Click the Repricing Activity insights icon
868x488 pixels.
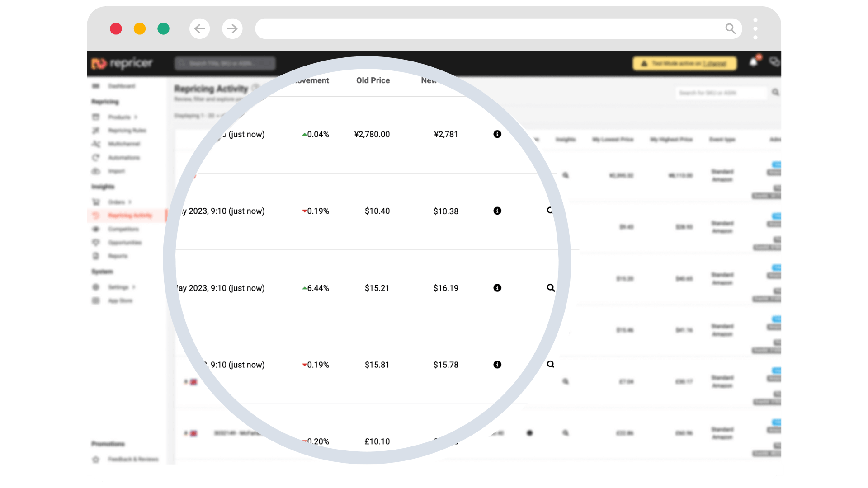coord(97,215)
